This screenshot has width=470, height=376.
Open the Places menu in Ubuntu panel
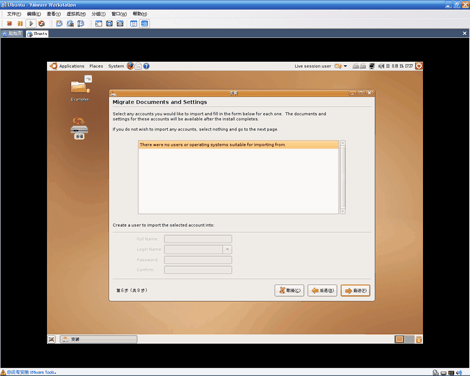click(x=96, y=66)
